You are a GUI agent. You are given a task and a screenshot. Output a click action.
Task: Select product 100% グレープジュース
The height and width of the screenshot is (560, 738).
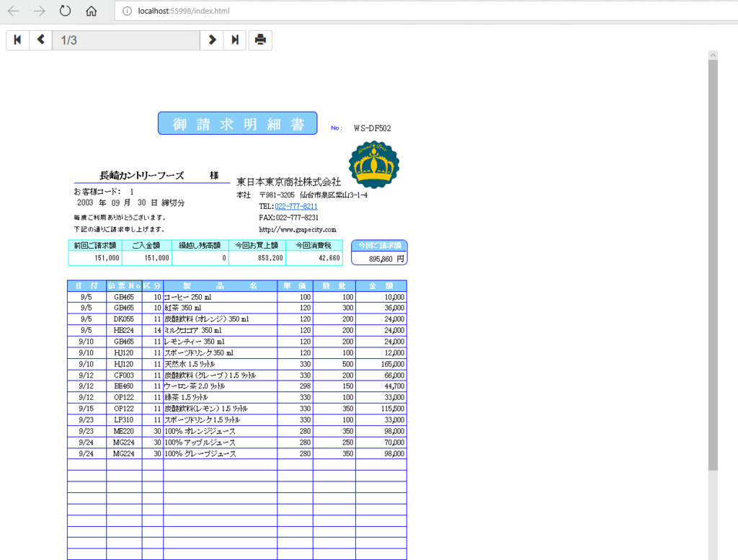[200, 453]
